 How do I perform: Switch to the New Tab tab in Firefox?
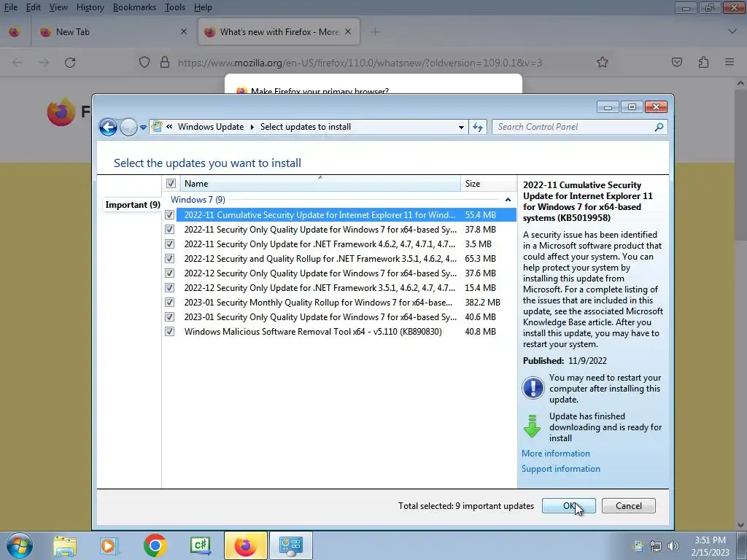113,32
